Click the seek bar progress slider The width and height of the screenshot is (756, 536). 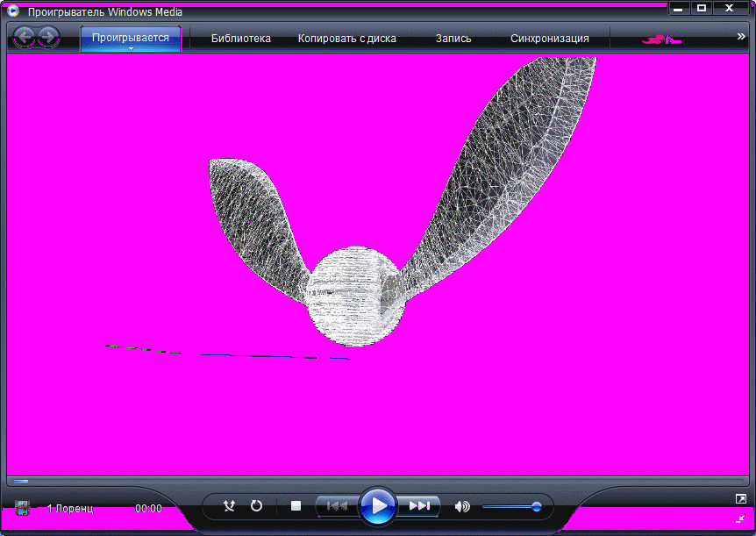[377, 481]
